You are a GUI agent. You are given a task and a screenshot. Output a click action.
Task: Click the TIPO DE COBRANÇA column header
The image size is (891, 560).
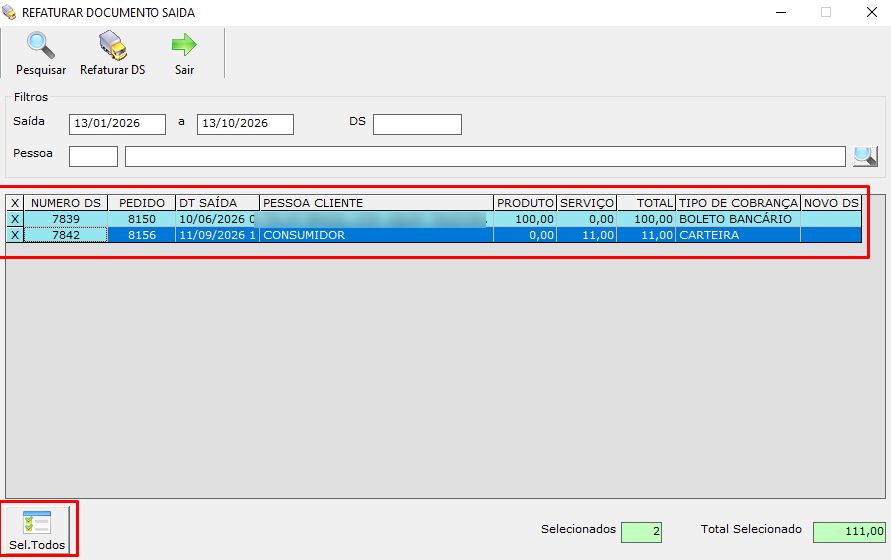[738, 203]
